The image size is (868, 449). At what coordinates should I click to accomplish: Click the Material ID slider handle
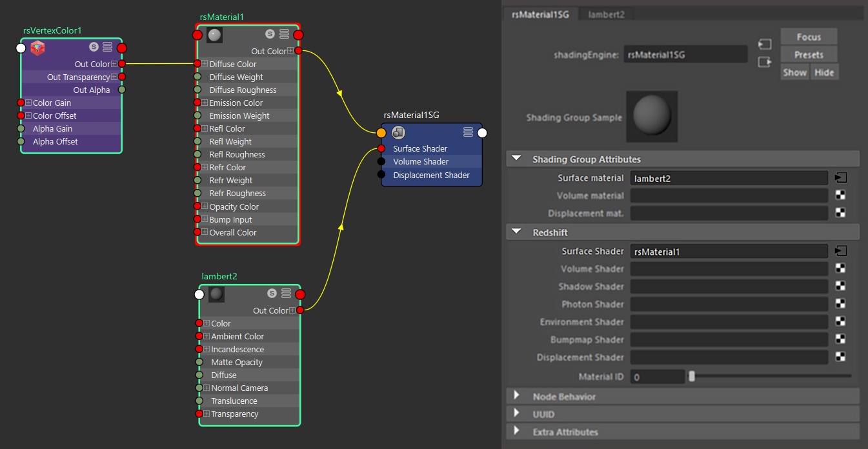pos(692,376)
